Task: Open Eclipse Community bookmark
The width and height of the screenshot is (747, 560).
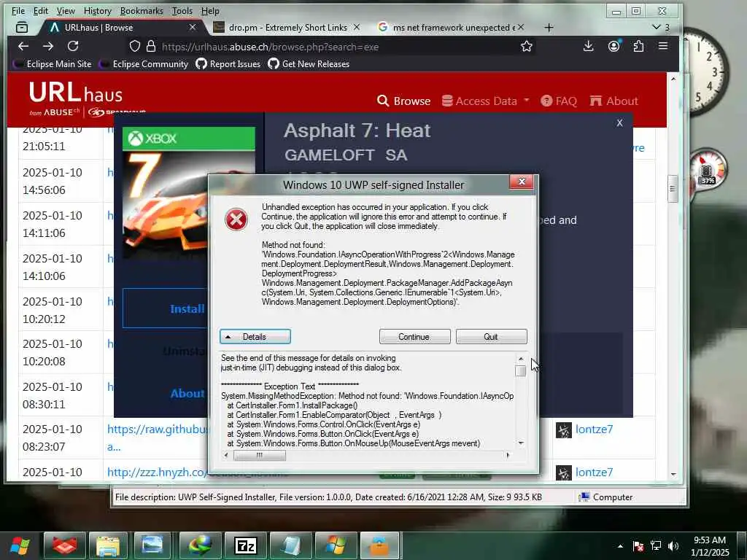Action: click(x=144, y=64)
